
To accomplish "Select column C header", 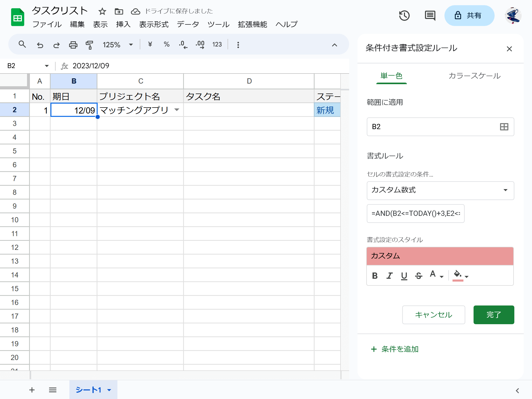I will pyautogui.click(x=140, y=81).
